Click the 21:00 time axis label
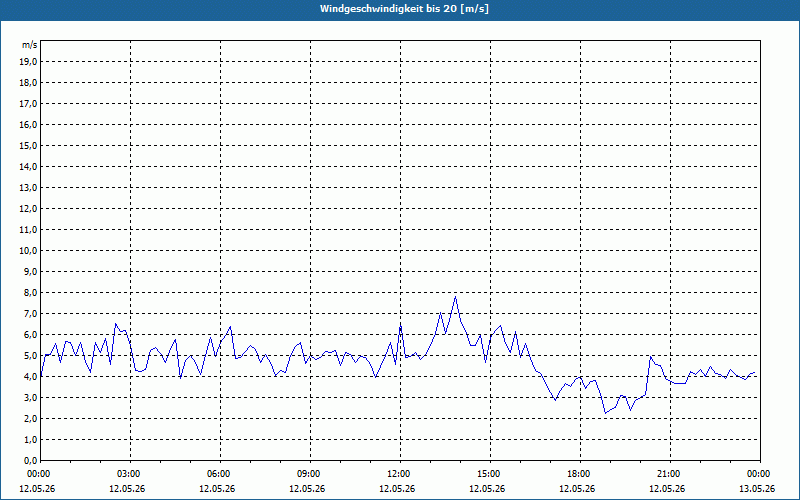800x500 pixels. (670, 474)
